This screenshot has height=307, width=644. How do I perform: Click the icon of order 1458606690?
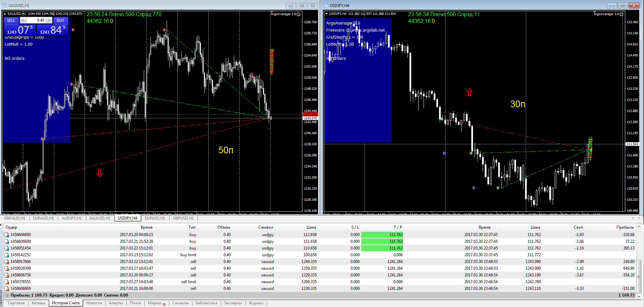pyautogui.click(x=7, y=235)
